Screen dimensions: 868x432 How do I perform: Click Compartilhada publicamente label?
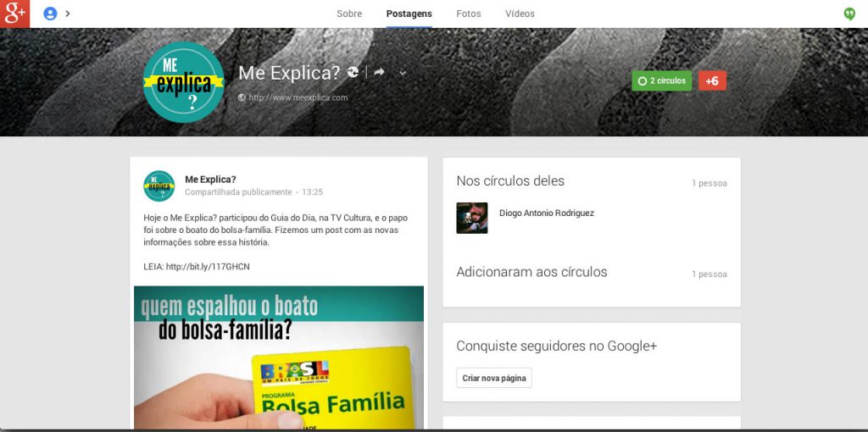click(238, 192)
